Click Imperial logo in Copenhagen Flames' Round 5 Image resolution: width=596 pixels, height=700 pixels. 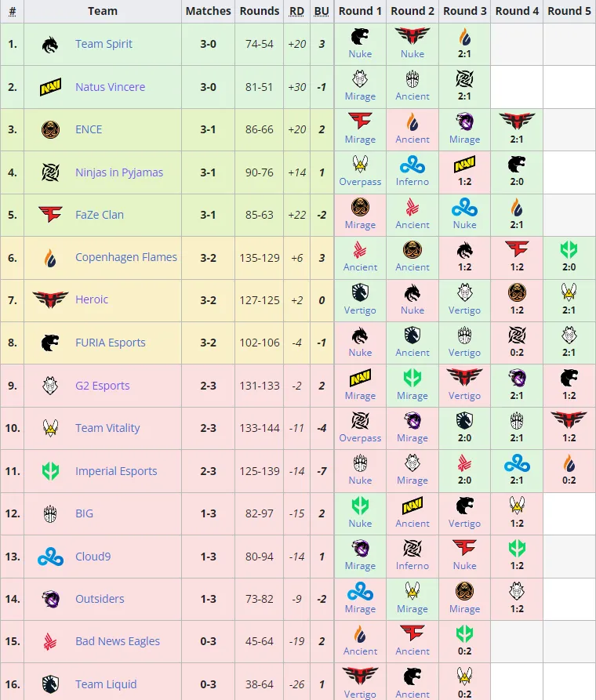click(x=569, y=249)
